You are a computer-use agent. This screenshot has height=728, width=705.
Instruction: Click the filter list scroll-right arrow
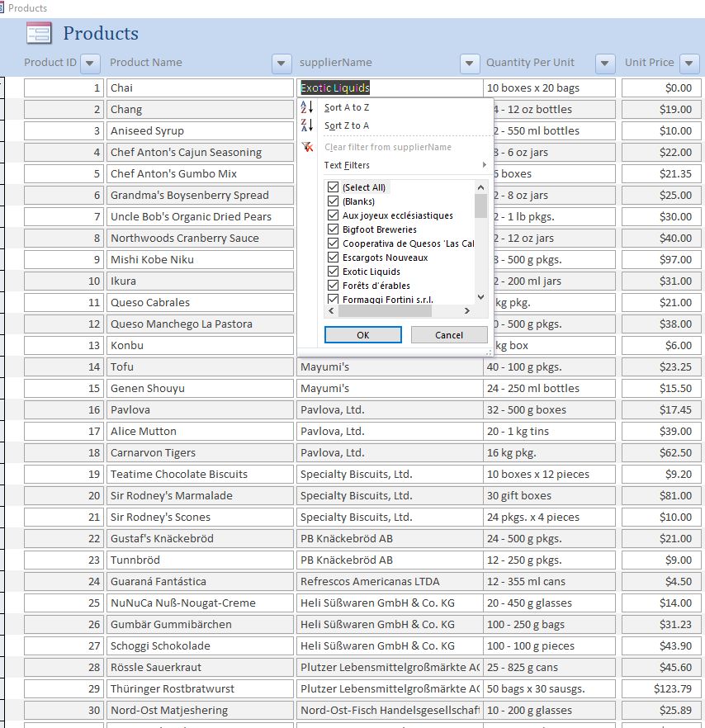point(467,310)
